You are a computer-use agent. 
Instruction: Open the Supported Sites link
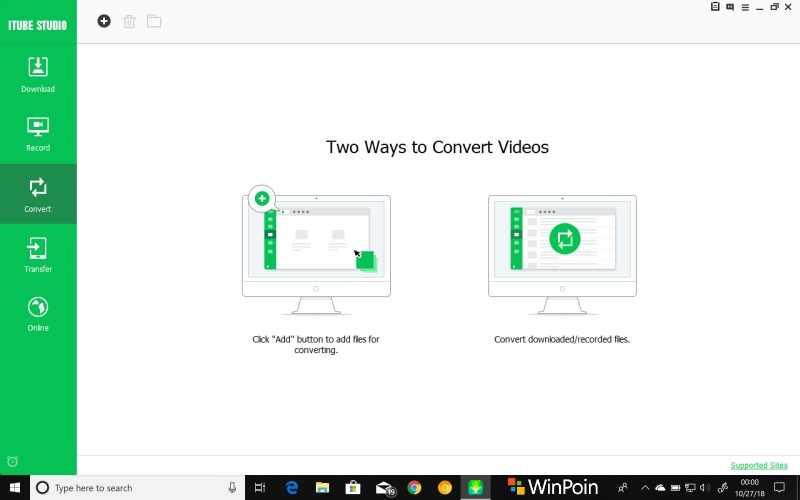[x=759, y=465]
